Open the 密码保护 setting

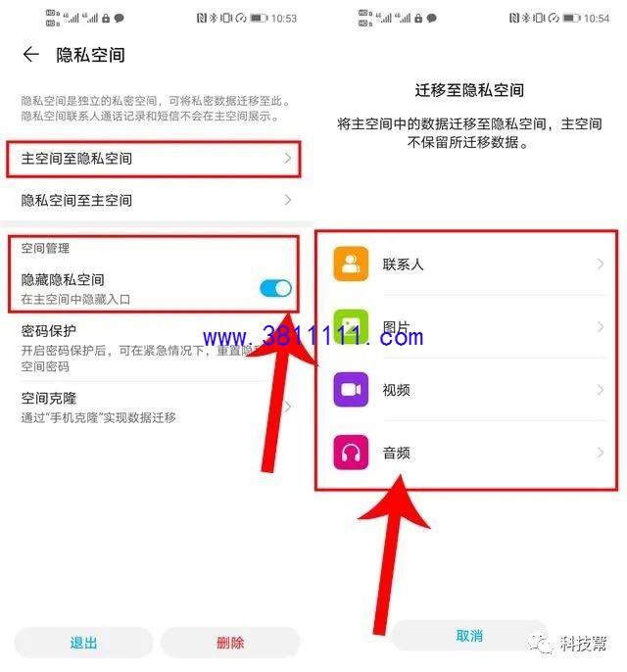pyautogui.click(x=157, y=348)
